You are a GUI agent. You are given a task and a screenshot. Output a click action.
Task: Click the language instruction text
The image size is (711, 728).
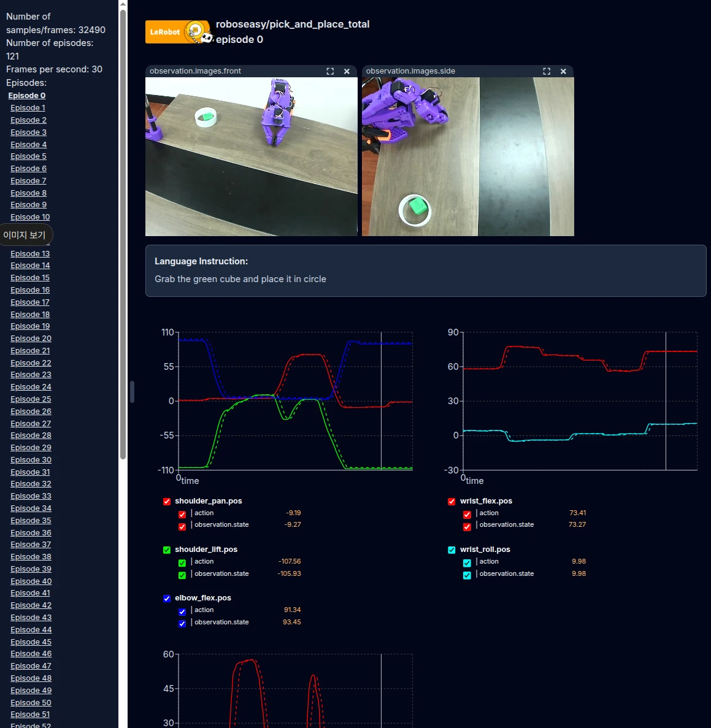240,279
